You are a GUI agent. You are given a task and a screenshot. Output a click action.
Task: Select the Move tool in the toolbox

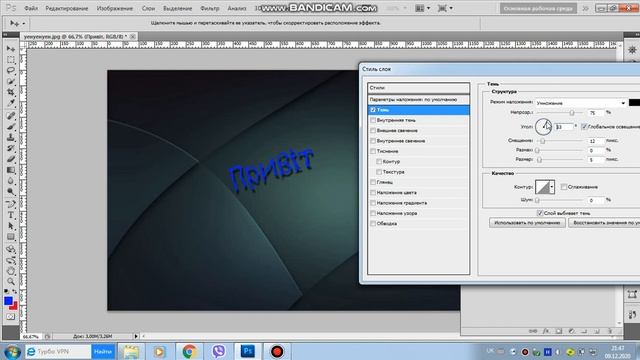pyautogui.click(x=11, y=49)
